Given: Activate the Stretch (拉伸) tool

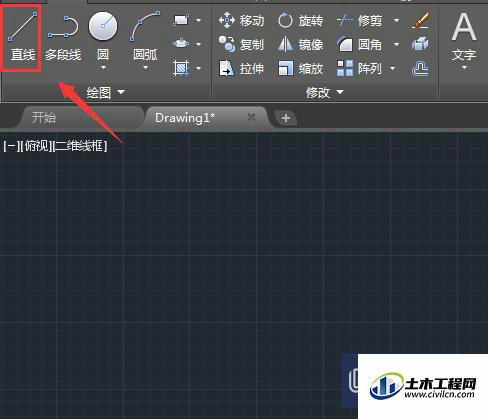Looking at the screenshot, I should [241, 69].
